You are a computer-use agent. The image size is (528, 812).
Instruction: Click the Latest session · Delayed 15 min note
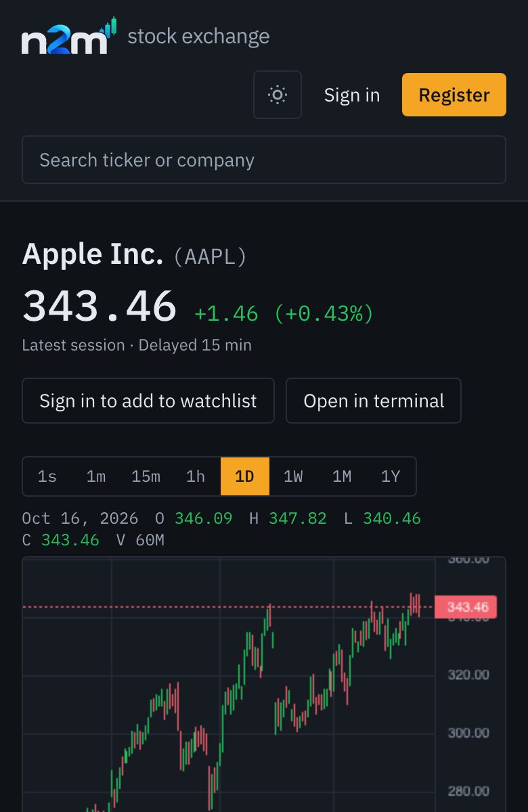coord(137,345)
